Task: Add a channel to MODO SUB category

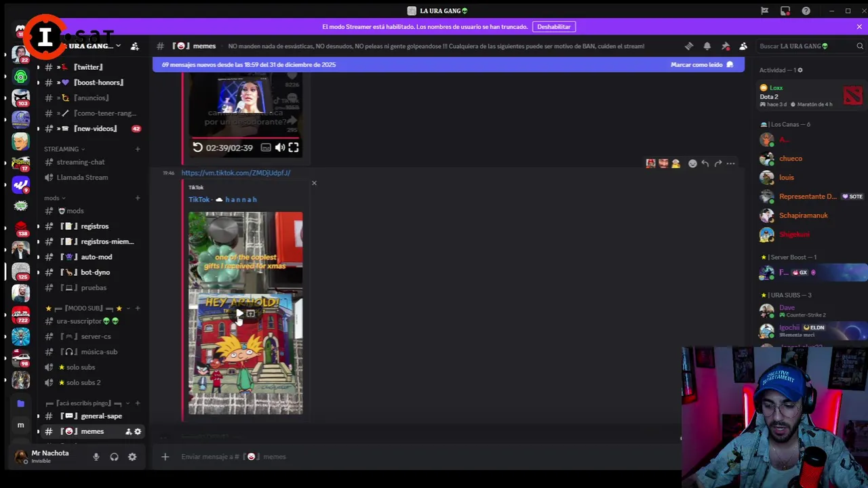Action: point(138,308)
